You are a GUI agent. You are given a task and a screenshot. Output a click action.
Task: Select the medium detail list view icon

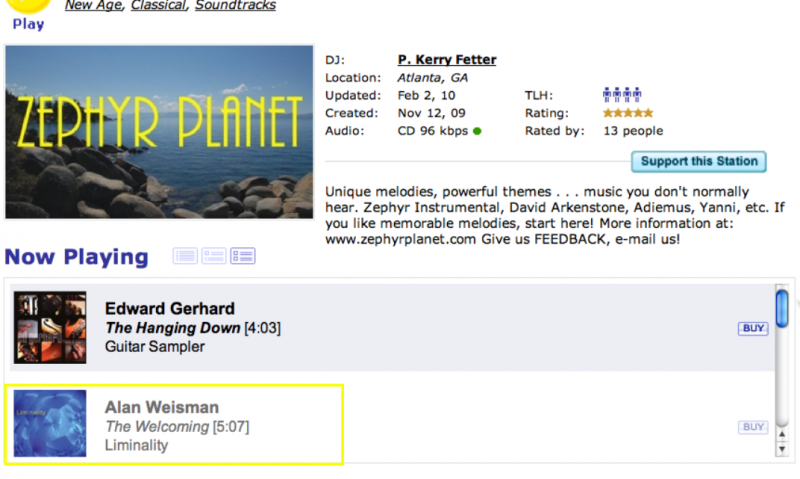click(214, 256)
